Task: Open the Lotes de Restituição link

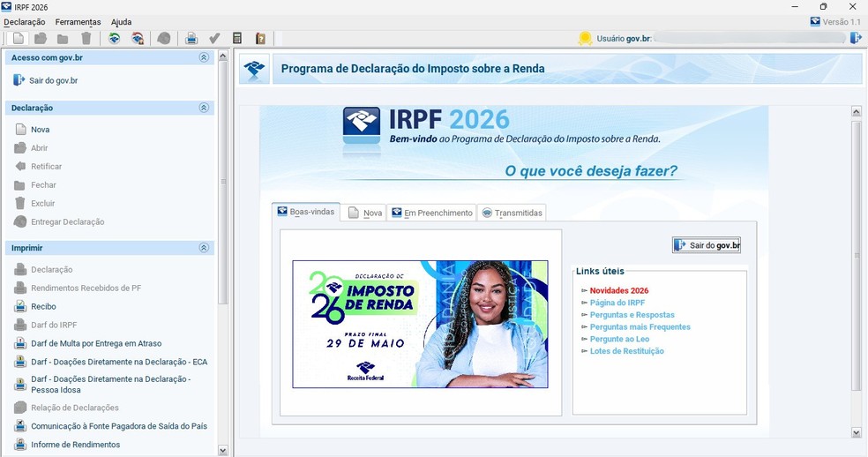Action: [626, 351]
